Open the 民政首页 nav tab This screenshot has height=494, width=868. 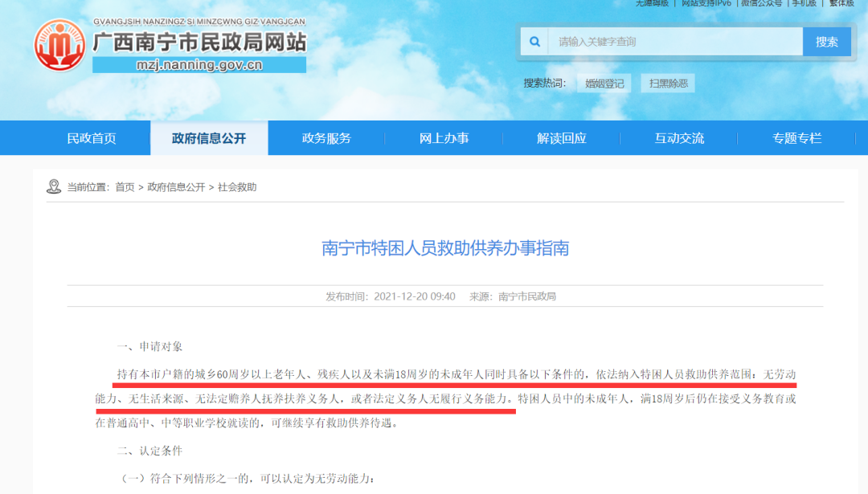click(92, 138)
